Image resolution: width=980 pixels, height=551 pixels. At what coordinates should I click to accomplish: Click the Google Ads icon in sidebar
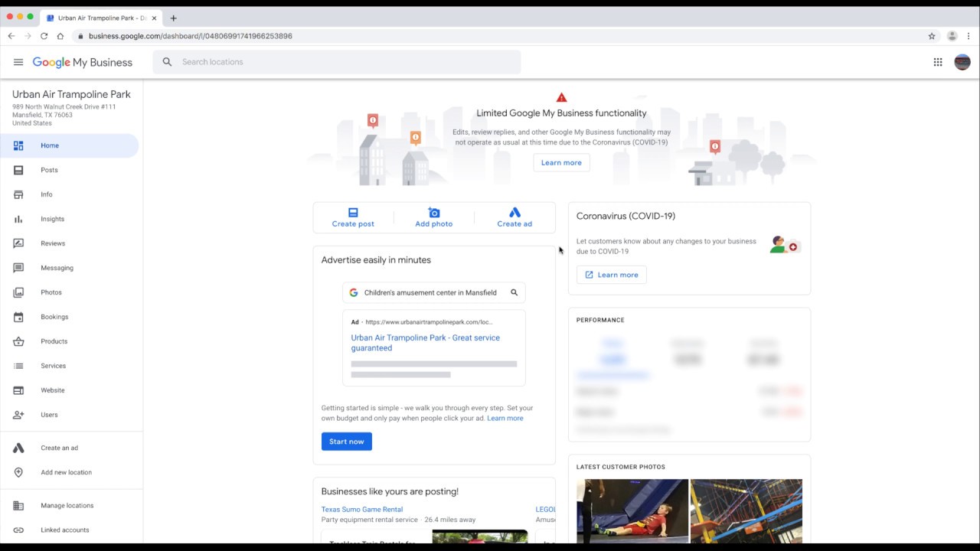[x=18, y=448]
